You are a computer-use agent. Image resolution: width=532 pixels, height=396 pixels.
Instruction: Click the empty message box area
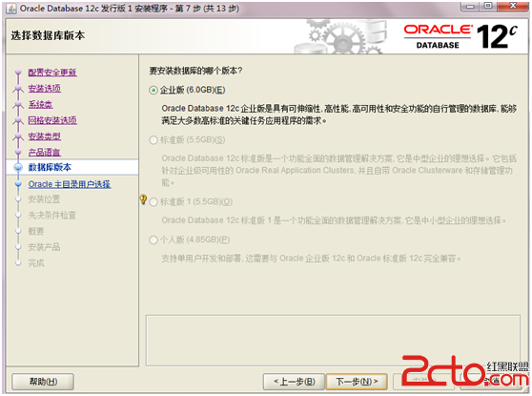pyautogui.click(x=333, y=341)
